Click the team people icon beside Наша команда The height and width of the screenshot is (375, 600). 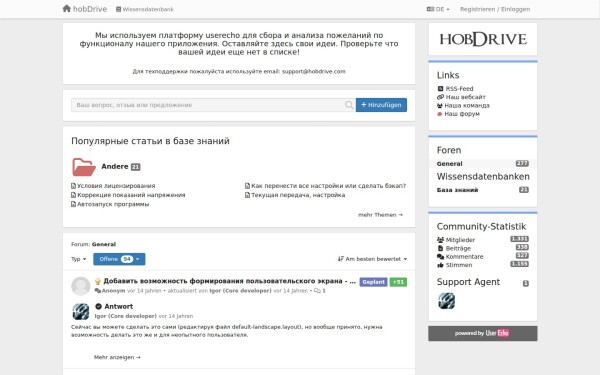point(440,105)
